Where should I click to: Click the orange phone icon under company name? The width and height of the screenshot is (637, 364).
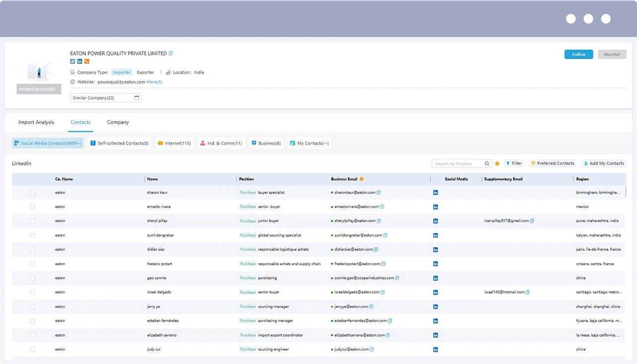click(x=87, y=62)
